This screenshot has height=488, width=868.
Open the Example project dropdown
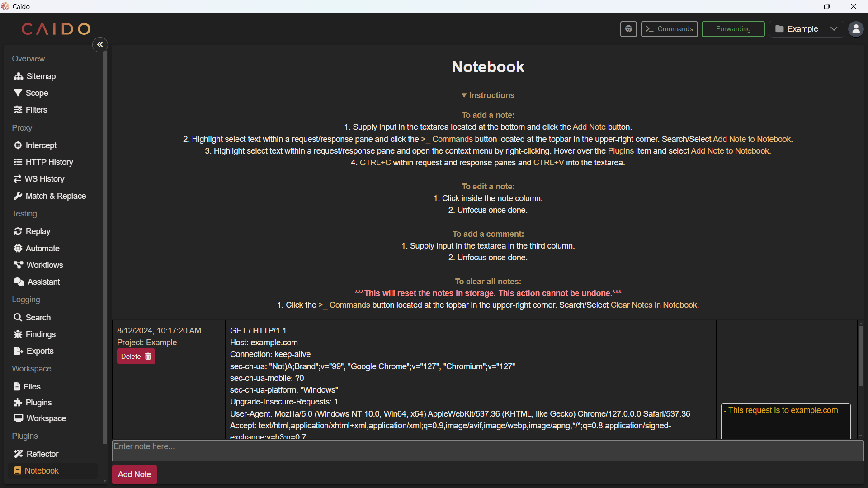tap(807, 29)
